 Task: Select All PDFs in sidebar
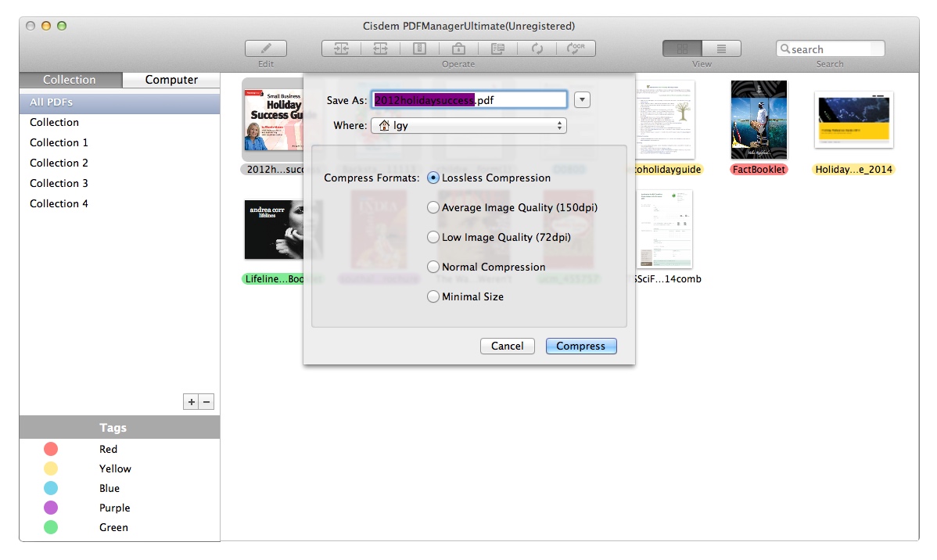tap(120, 102)
